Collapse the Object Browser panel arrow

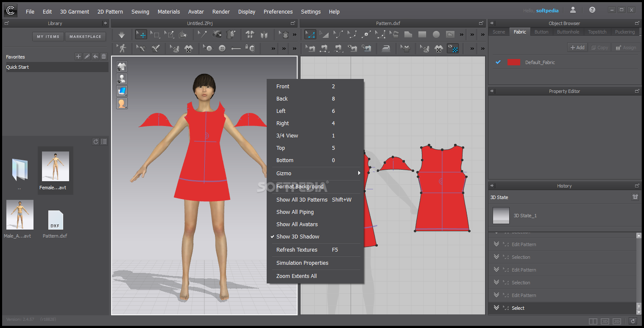tap(491, 23)
